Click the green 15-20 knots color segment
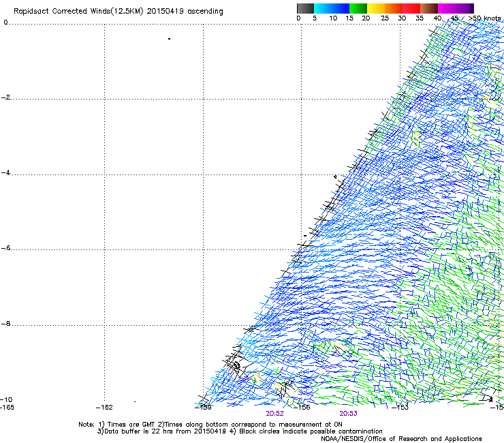This screenshot has height=443, width=504. pos(358,8)
